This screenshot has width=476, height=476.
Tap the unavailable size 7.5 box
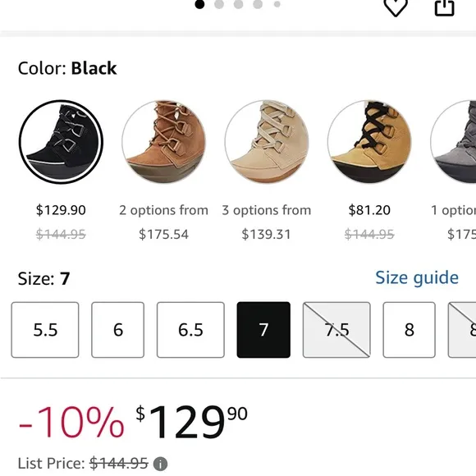(336, 330)
